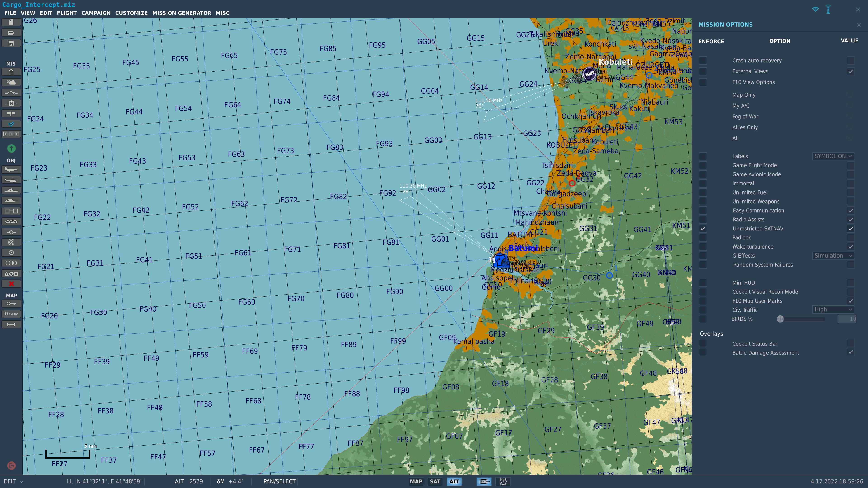868x488 pixels.
Task: Close the Mission Options panel
Action: (x=859, y=25)
